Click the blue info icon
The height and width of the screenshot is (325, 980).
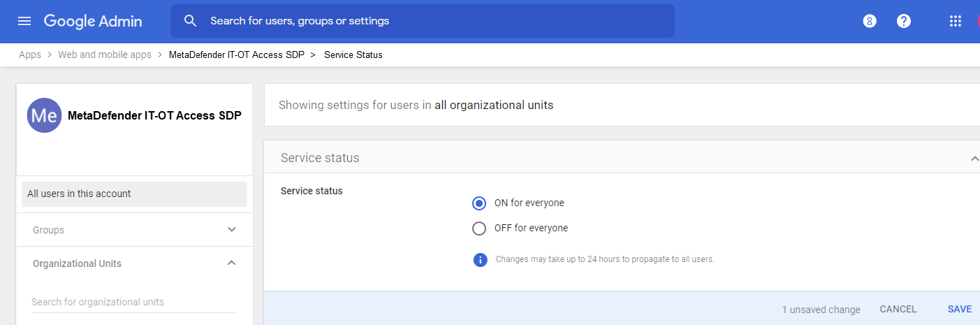pyautogui.click(x=480, y=259)
